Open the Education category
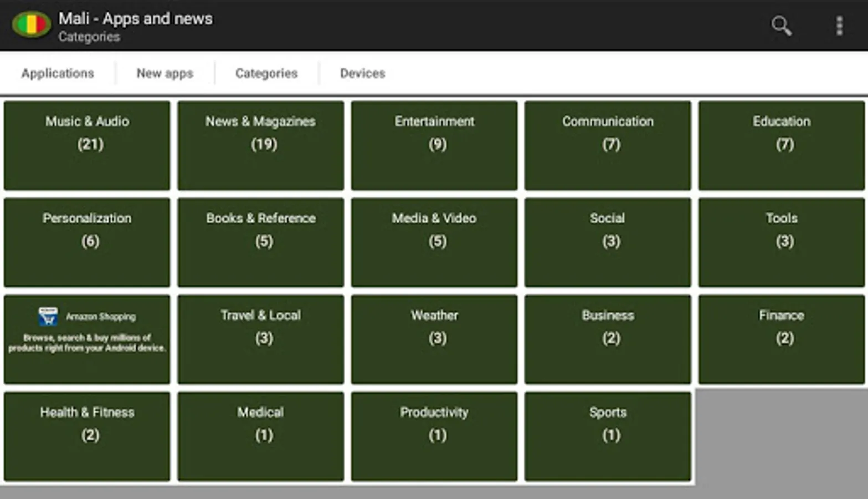This screenshot has width=868, height=499. (781, 145)
